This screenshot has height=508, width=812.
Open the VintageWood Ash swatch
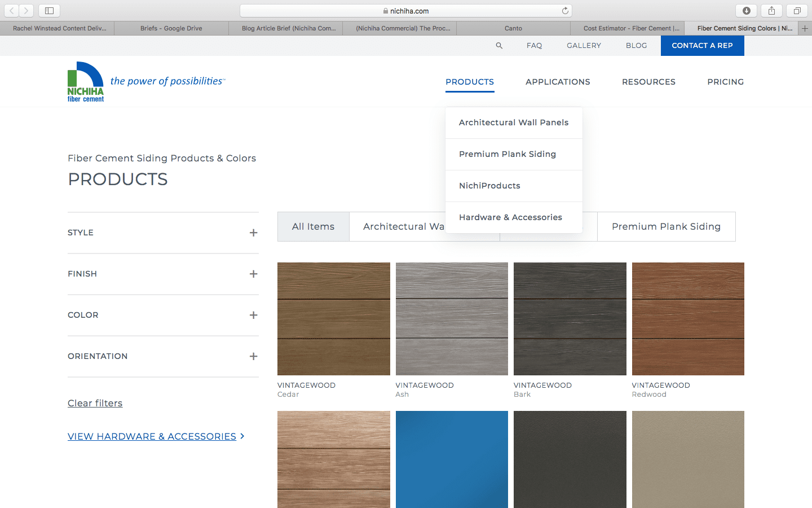pos(452,319)
